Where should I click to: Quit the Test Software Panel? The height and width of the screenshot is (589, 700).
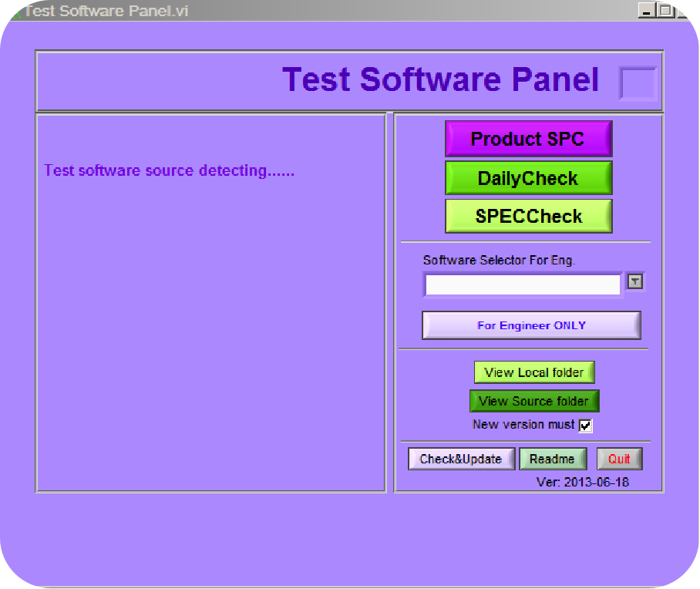(619, 458)
